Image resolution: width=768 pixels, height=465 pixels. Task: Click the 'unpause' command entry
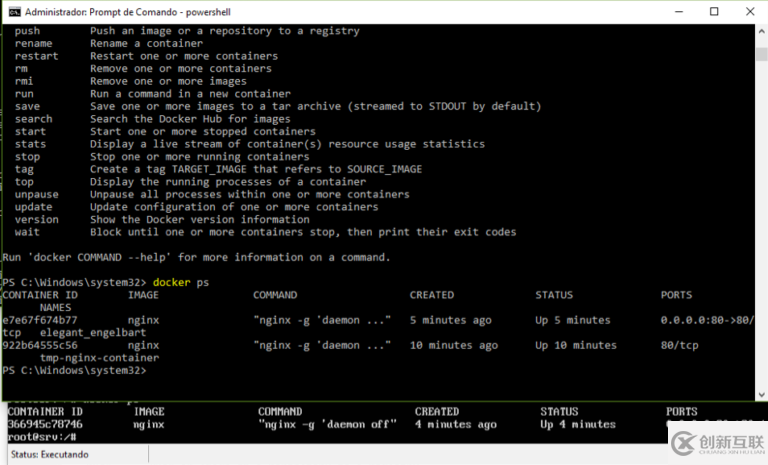click(36, 195)
